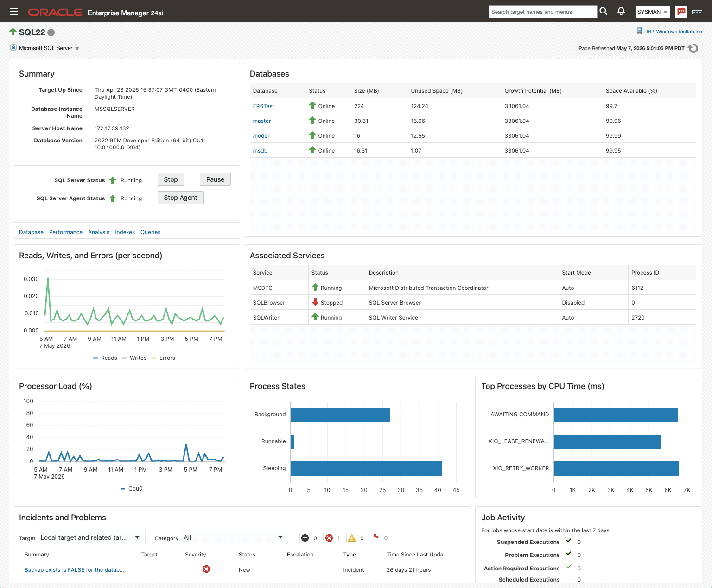
Task: Click the Suspended Executions checkmark icon
Action: tap(569, 541)
